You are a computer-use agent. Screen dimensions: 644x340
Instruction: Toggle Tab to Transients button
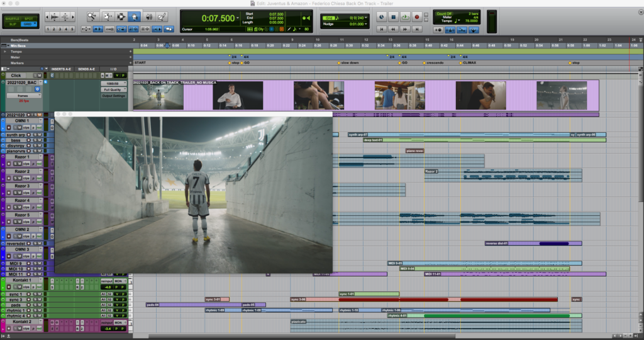(x=97, y=29)
